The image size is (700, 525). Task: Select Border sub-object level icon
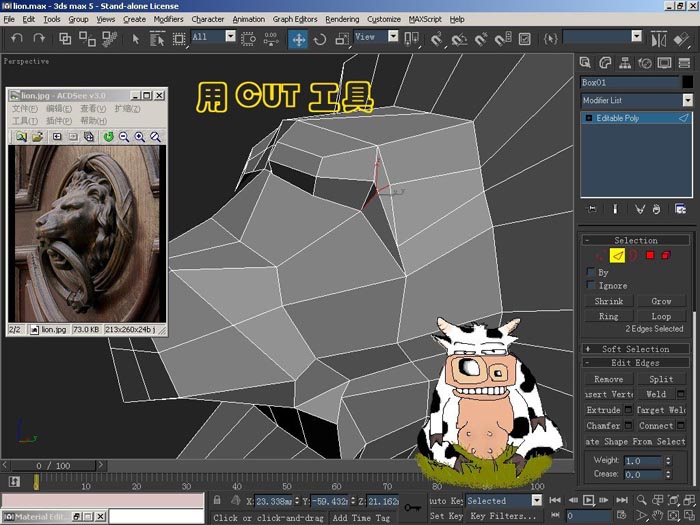tap(633, 255)
